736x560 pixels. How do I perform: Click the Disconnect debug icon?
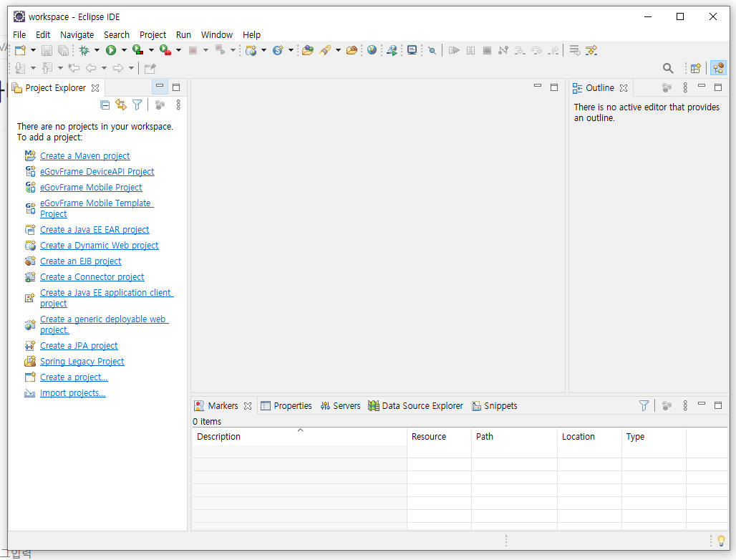point(503,50)
